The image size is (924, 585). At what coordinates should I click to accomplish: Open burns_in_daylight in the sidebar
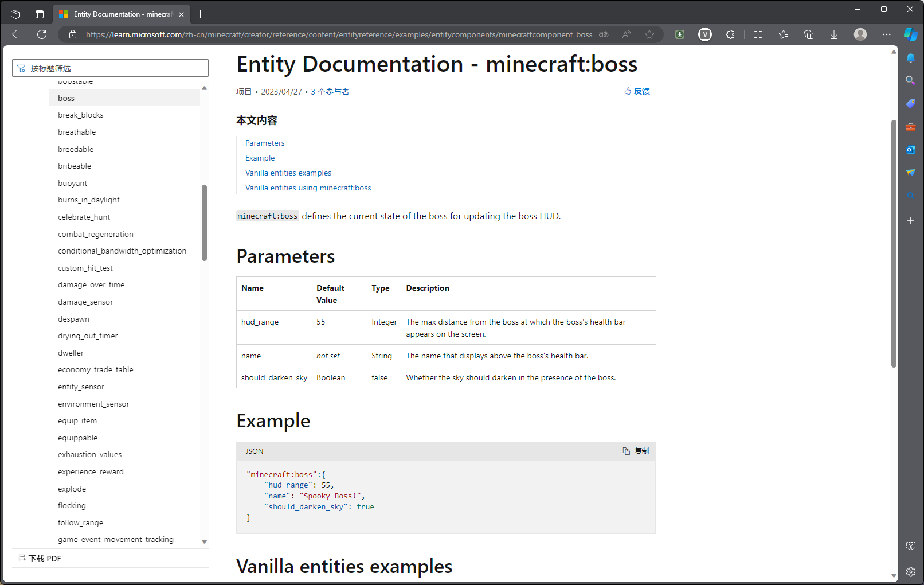click(89, 200)
